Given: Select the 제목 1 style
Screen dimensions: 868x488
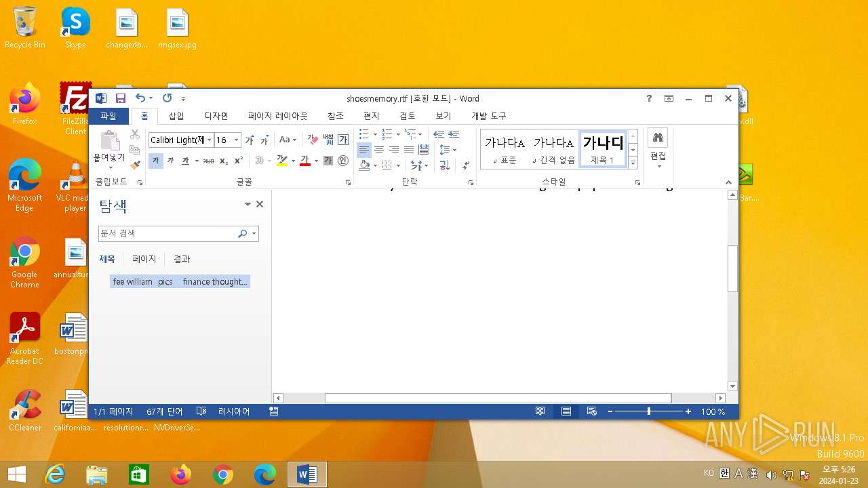Looking at the screenshot, I should 602,150.
